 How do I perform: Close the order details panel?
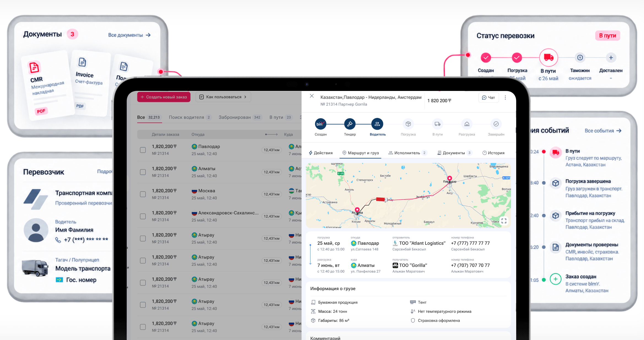click(312, 96)
